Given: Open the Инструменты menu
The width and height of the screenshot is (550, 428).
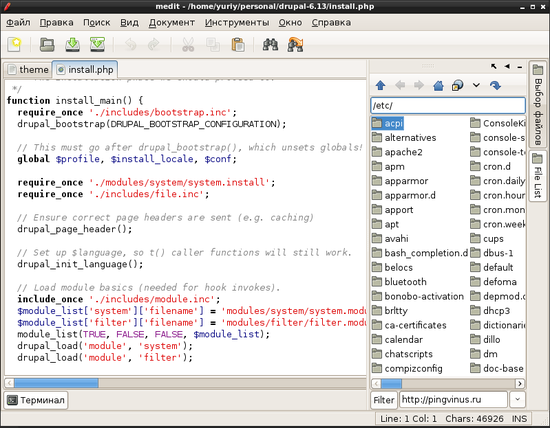Looking at the screenshot, I should [x=237, y=22].
